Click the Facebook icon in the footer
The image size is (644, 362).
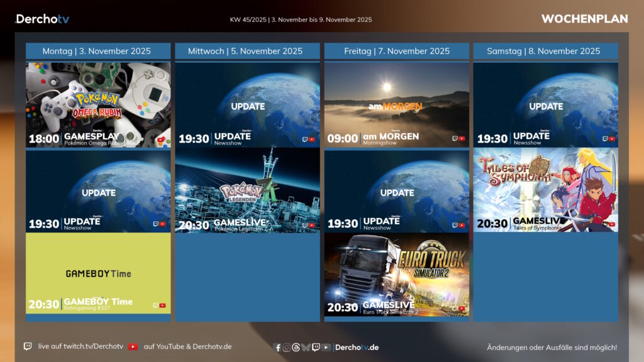point(278,348)
